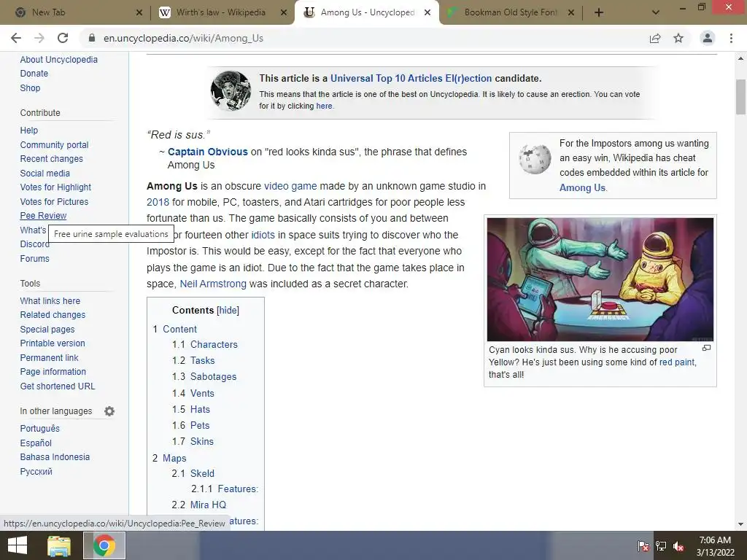
Task: View site security lock info
Action: tap(92, 38)
